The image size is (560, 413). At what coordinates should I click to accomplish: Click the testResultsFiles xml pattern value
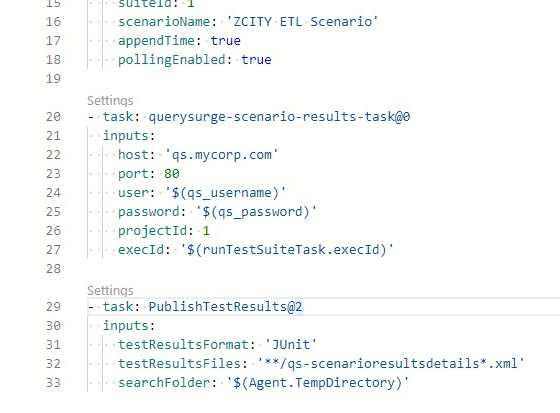[x=391, y=364]
